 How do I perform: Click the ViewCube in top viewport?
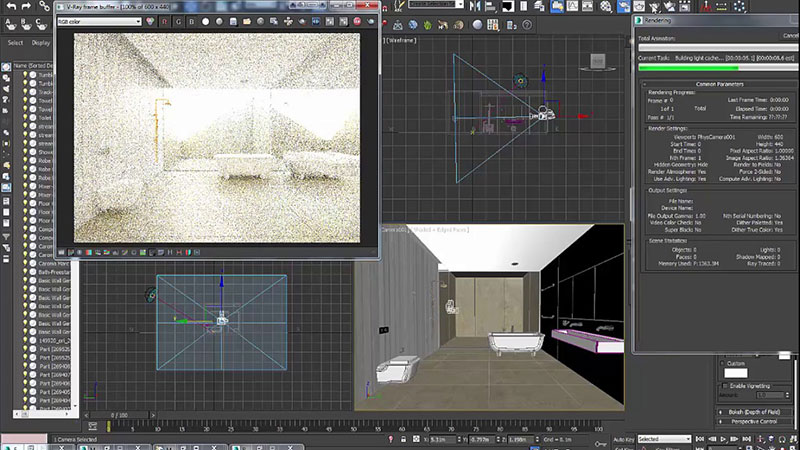597,62
